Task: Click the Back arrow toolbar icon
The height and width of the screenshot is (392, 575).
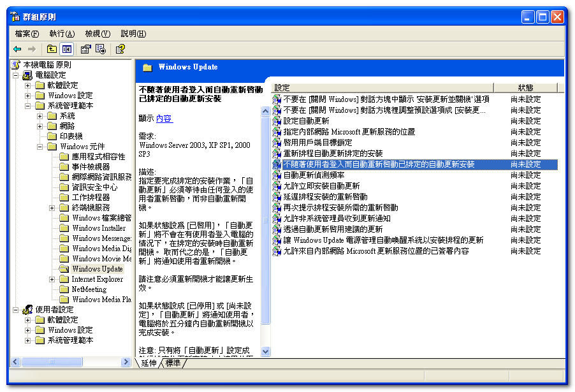Action: [17, 49]
